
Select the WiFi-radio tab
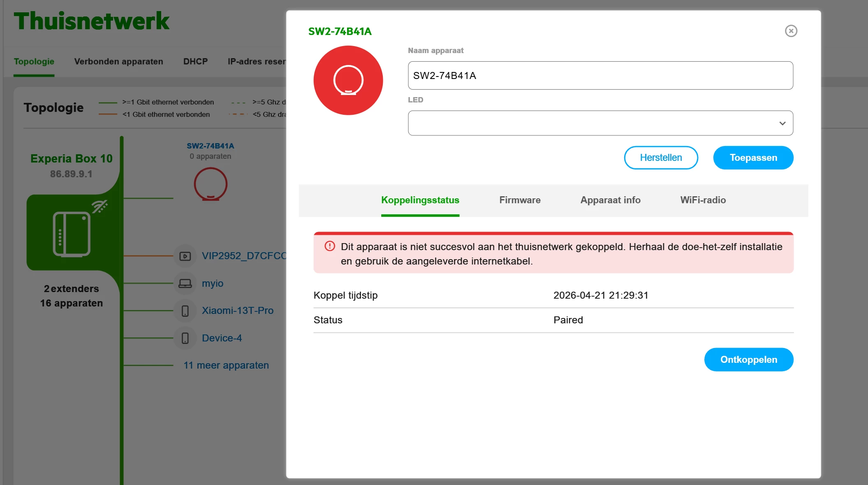[703, 200]
